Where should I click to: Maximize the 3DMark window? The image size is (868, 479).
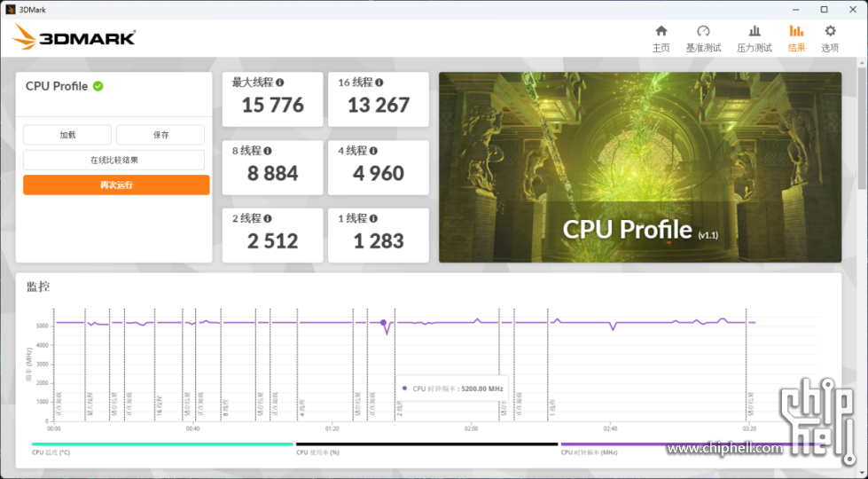824,10
